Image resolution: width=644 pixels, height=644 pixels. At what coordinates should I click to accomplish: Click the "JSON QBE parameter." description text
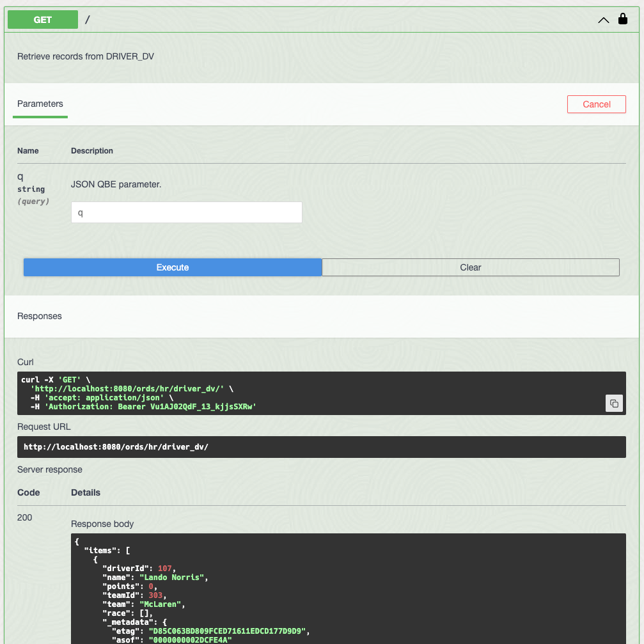coord(116,184)
